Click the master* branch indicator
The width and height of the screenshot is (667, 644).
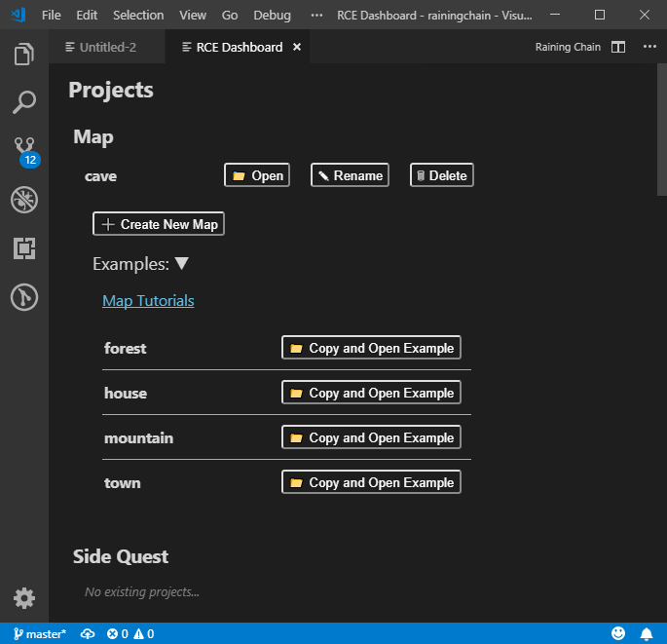(40, 634)
